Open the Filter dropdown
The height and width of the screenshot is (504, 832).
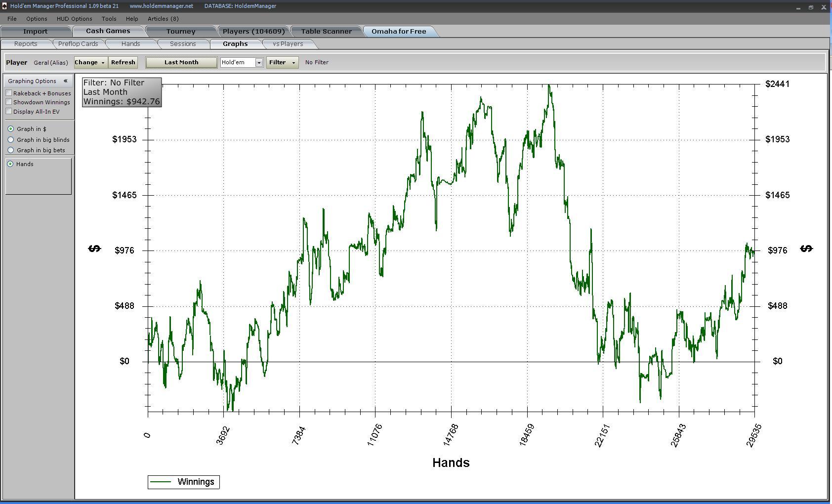282,62
